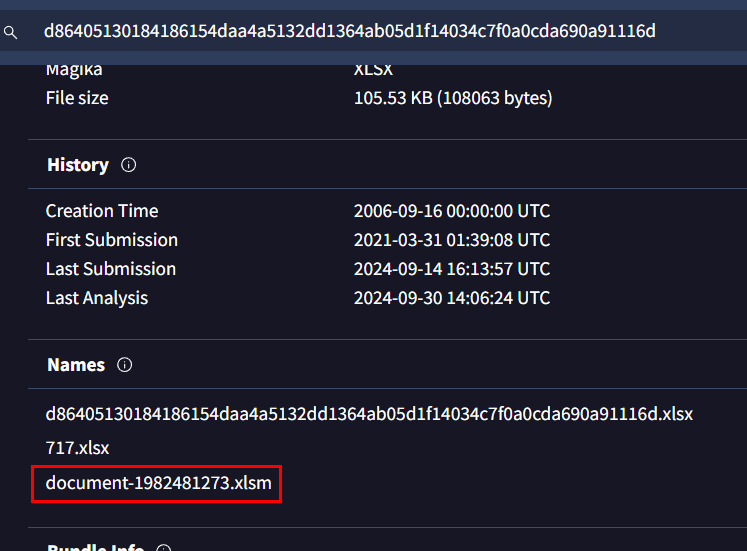Click the 717.xlsx name entry
This screenshot has width=747, height=551.
pos(77,448)
